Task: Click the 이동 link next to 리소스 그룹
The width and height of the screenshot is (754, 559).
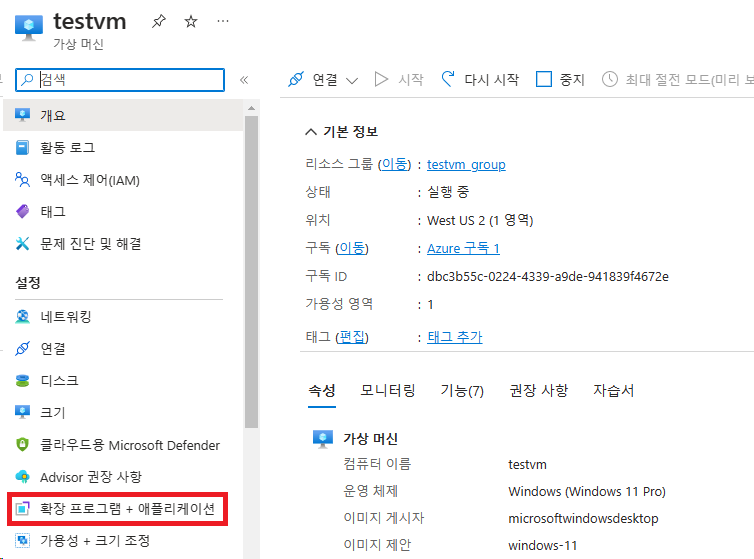Action: pos(394,165)
